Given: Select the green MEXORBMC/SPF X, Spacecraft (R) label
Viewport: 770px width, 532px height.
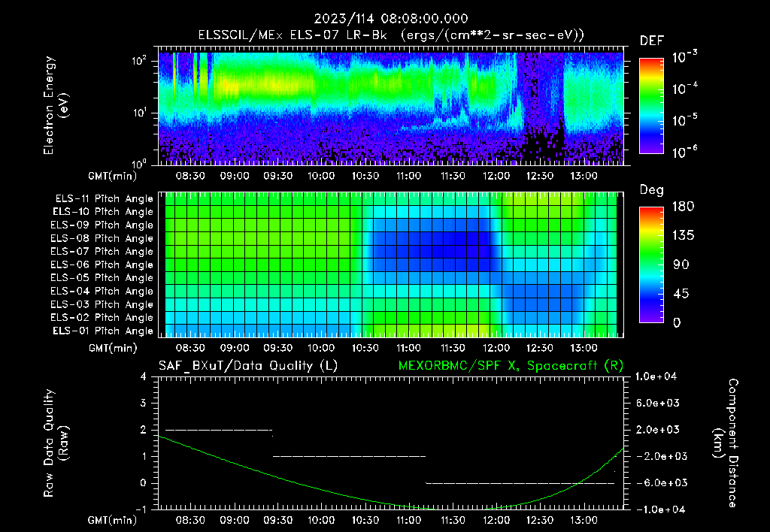Looking at the screenshot, I should [x=511, y=366].
